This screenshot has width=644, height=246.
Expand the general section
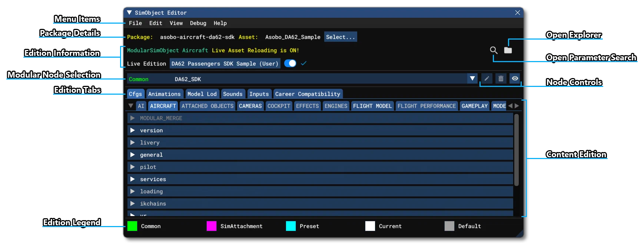320,155
